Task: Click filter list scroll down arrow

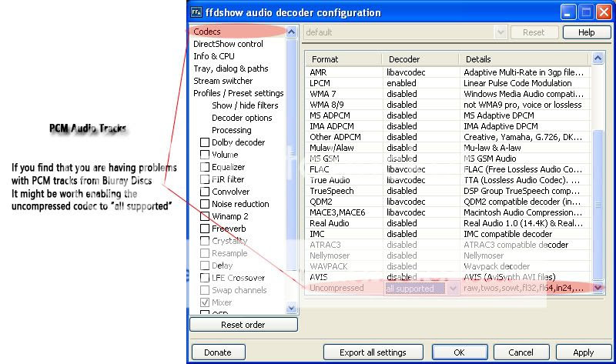Action: click(291, 308)
